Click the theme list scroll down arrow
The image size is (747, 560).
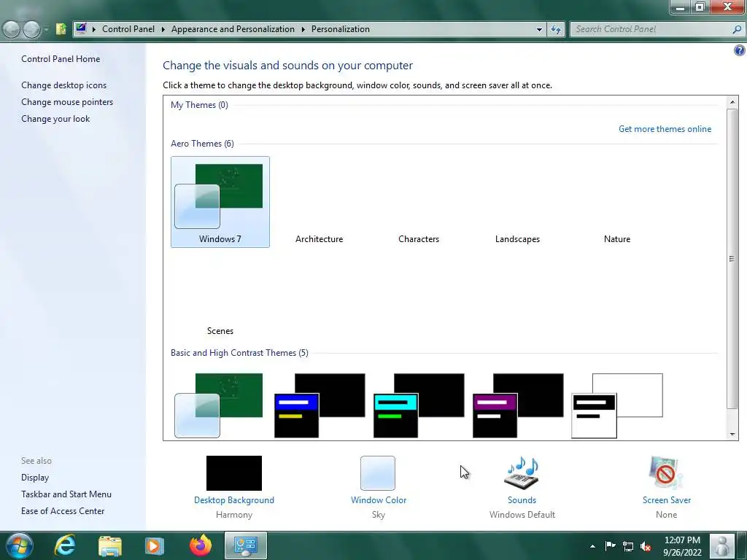point(732,435)
